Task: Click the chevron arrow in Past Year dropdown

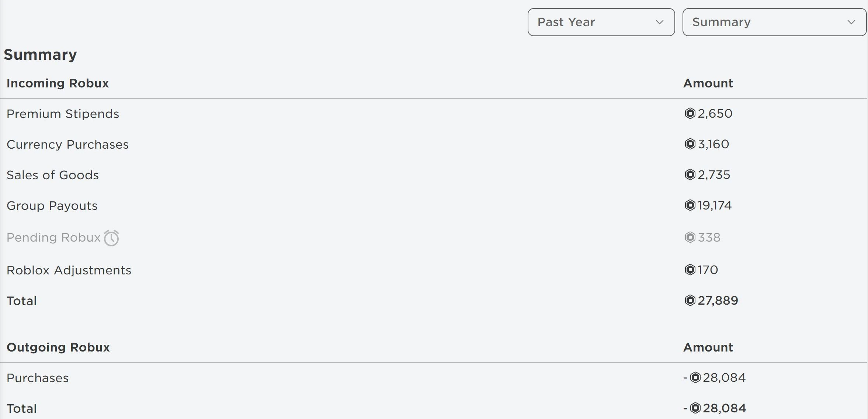Action: (x=660, y=22)
